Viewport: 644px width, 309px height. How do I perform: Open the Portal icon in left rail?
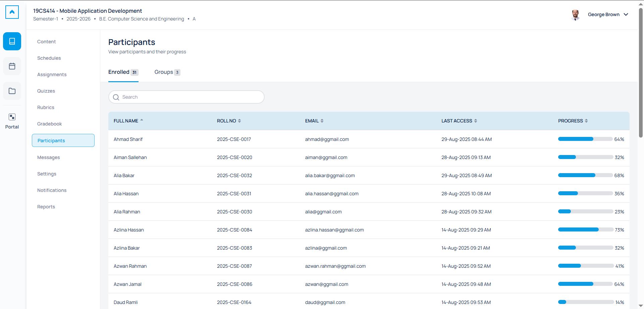click(x=12, y=121)
